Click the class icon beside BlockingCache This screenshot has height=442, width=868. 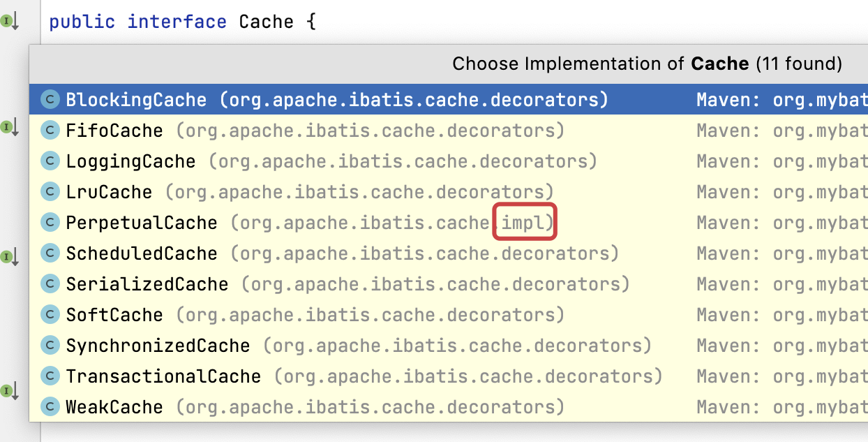50,100
